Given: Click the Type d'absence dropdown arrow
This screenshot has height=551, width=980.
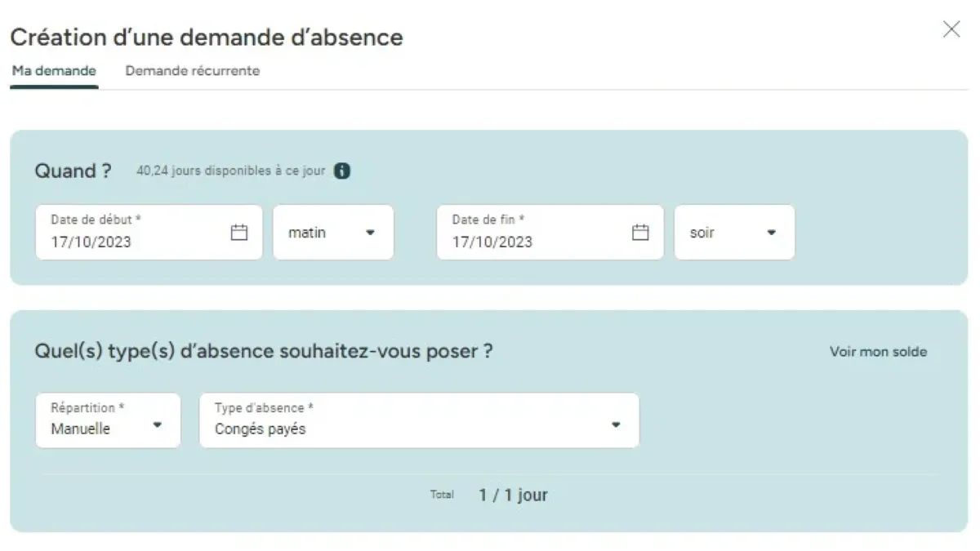Looking at the screenshot, I should point(616,424).
